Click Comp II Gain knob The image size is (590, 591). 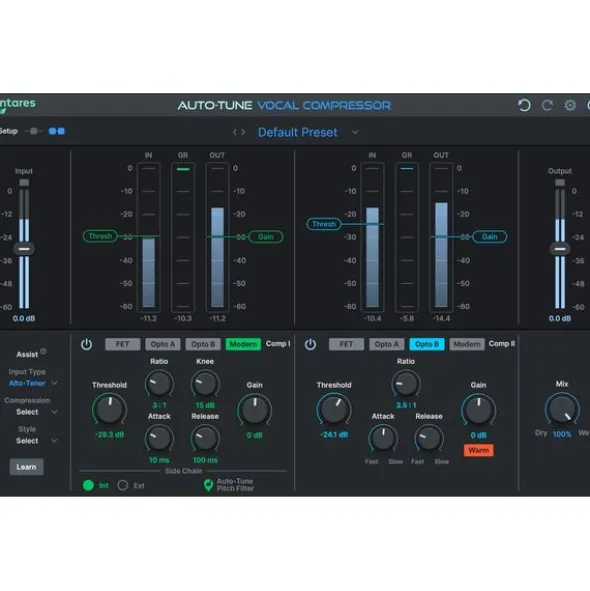(x=478, y=410)
